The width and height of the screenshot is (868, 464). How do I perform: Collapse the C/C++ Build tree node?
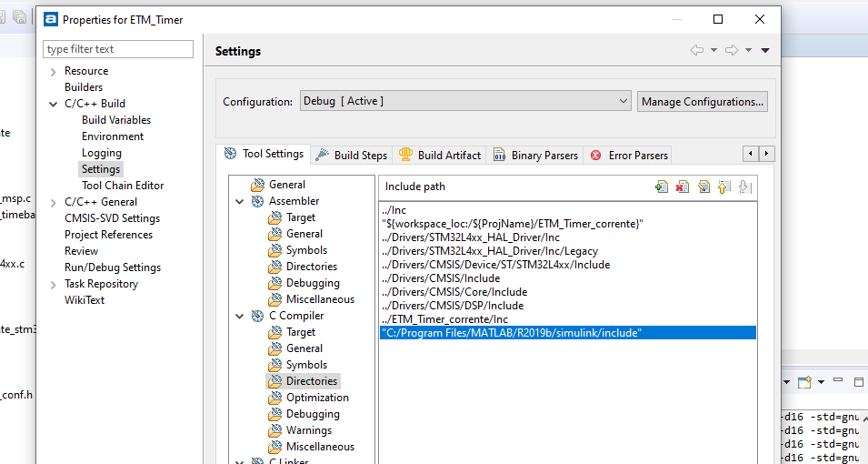click(54, 104)
